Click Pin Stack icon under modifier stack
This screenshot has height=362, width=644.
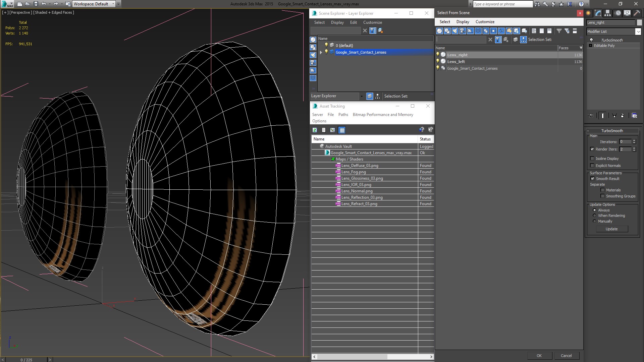tap(591, 116)
